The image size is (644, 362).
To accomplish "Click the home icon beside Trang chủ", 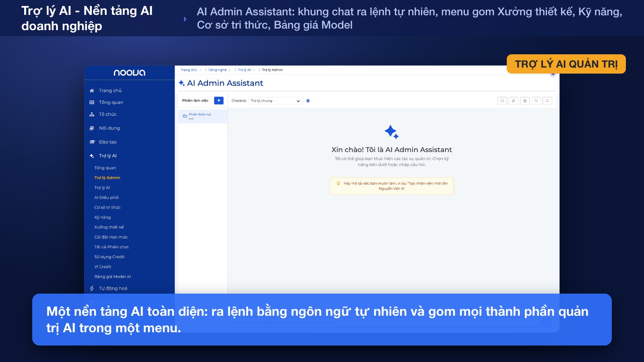I will coord(92,90).
